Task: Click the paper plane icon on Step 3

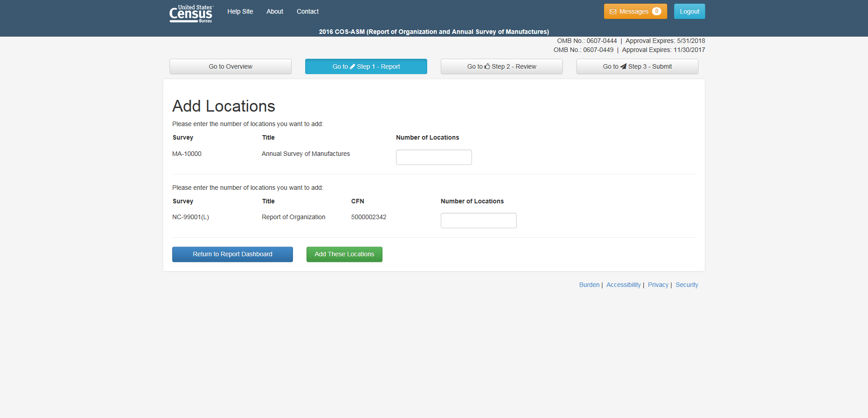Action: [623, 66]
